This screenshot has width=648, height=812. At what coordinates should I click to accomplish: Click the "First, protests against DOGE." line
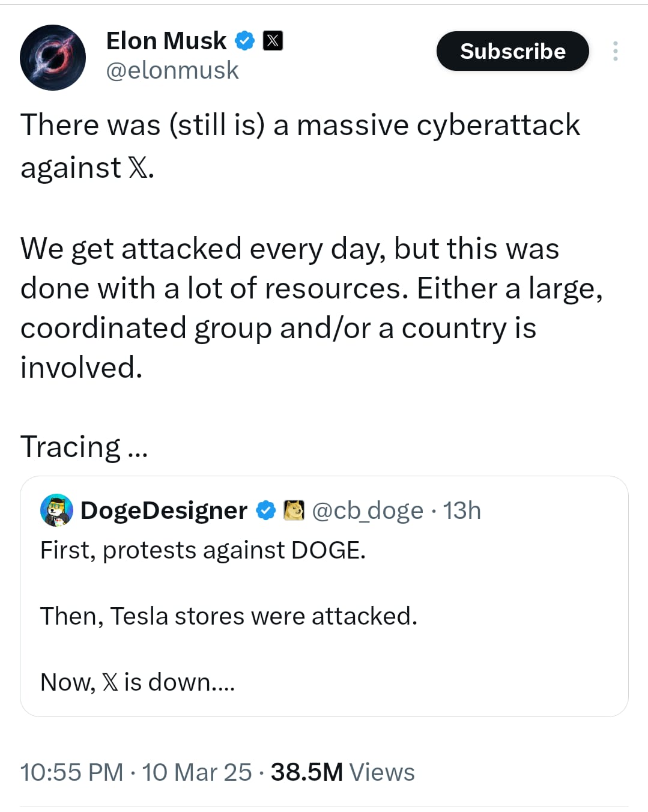click(x=202, y=550)
